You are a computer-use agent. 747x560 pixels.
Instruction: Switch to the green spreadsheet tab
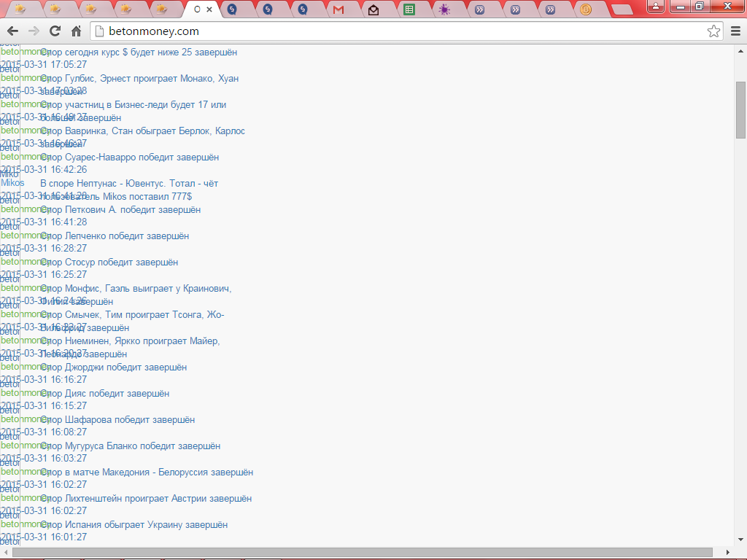click(x=409, y=9)
